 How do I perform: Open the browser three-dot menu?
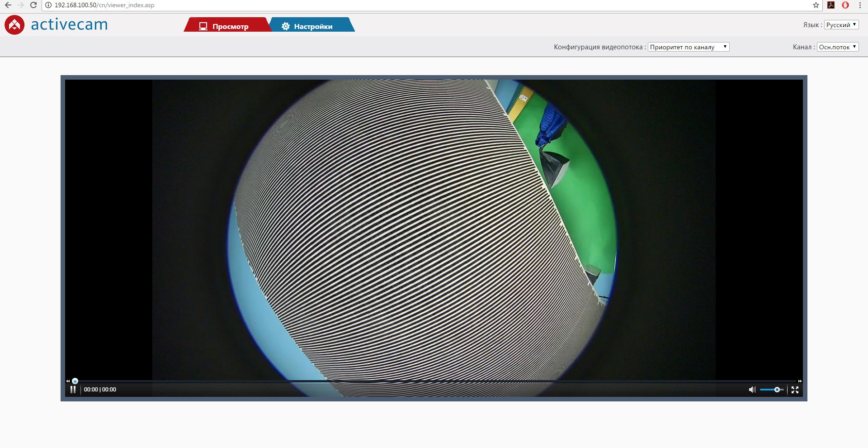click(859, 5)
